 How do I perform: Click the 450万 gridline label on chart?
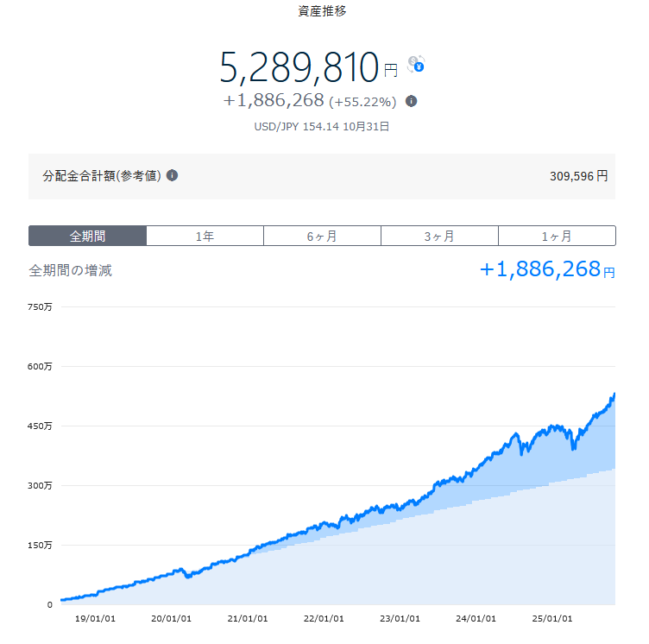pos(40,426)
